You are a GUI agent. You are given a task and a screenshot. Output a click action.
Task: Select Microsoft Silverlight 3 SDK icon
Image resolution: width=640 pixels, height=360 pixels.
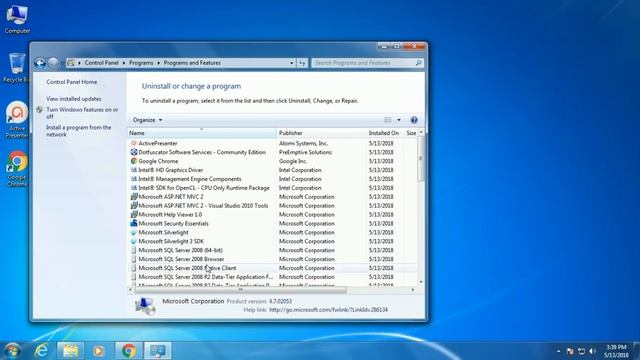(x=133, y=241)
